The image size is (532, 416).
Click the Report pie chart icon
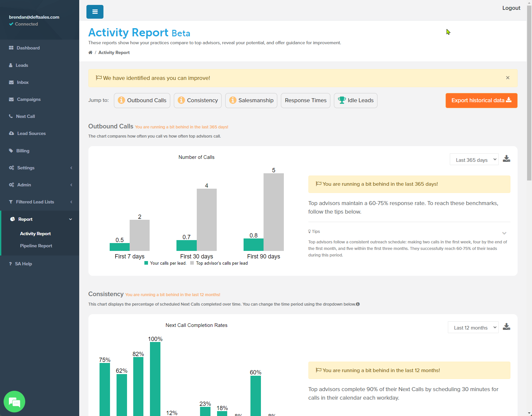[x=12, y=219]
